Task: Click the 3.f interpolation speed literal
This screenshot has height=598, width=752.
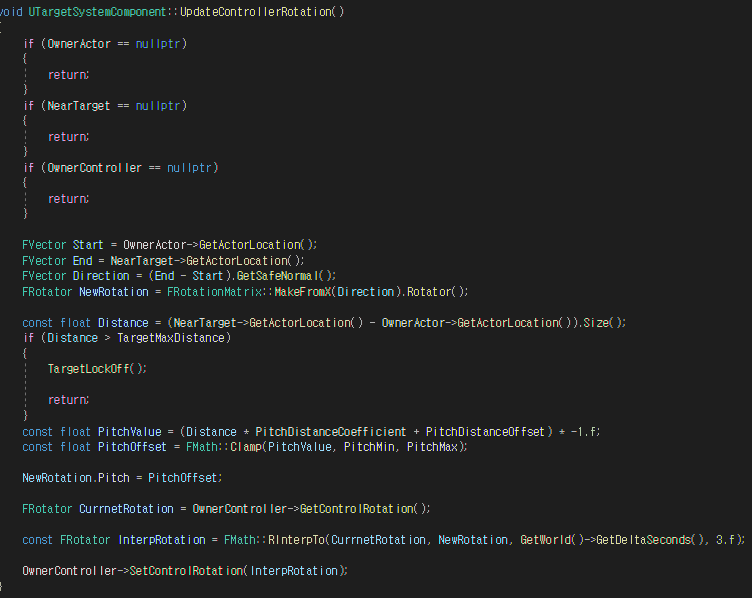Action: click(x=725, y=540)
